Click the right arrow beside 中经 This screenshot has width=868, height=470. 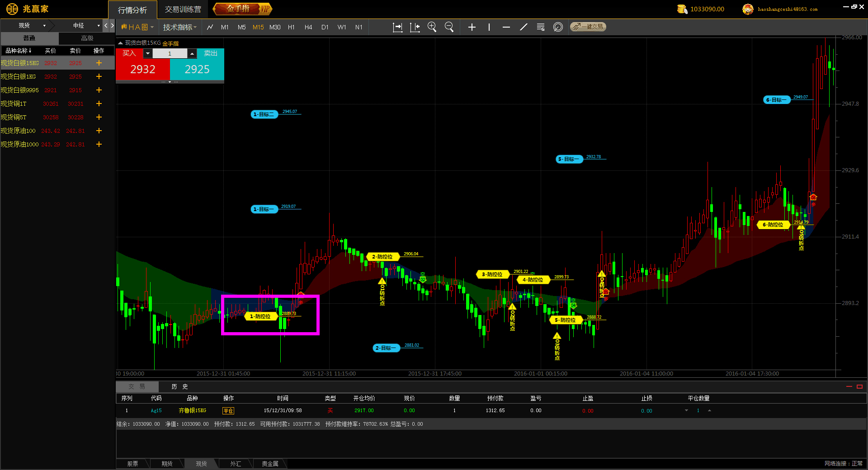click(x=112, y=25)
